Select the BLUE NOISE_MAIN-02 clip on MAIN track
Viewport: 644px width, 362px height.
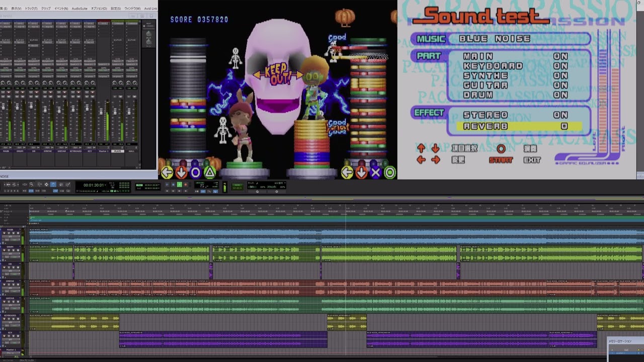pos(337,237)
